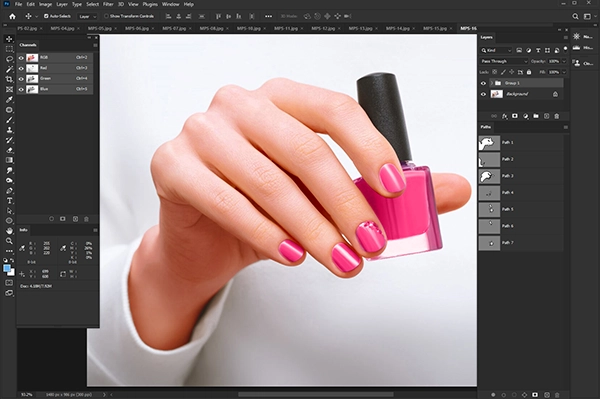Open the Kind filter dropdown
Screen dimensions: 600x399
496,50
